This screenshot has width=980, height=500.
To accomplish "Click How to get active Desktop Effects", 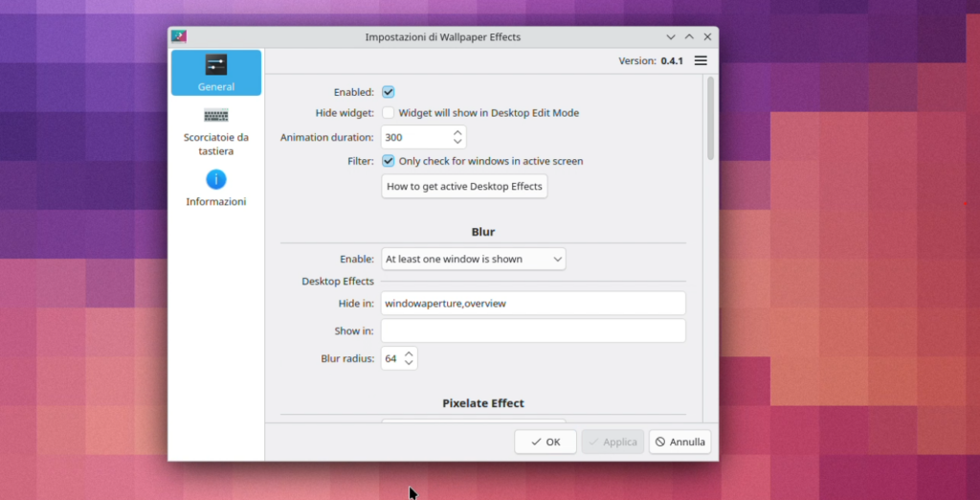I will point(464,187).
